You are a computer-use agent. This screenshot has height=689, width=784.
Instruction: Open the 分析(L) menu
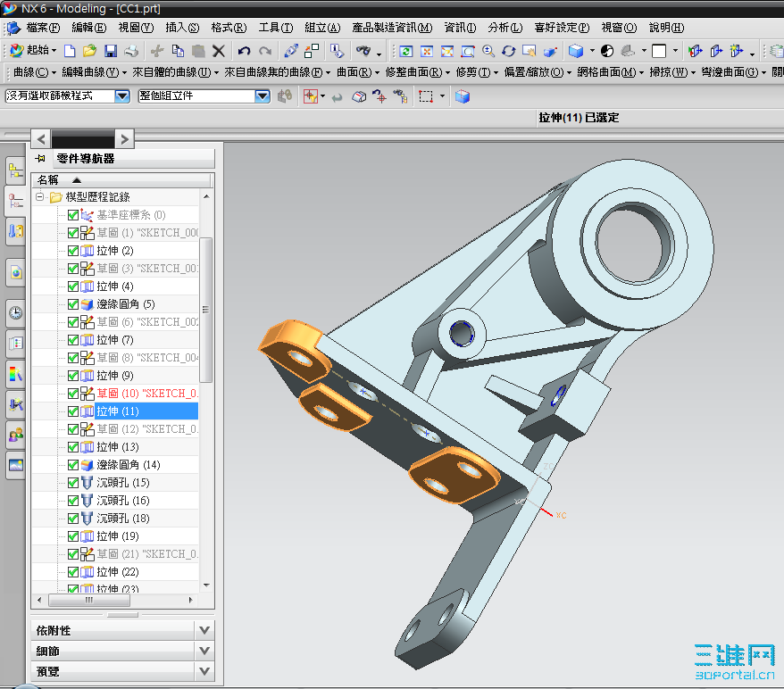tap(505, 28)
